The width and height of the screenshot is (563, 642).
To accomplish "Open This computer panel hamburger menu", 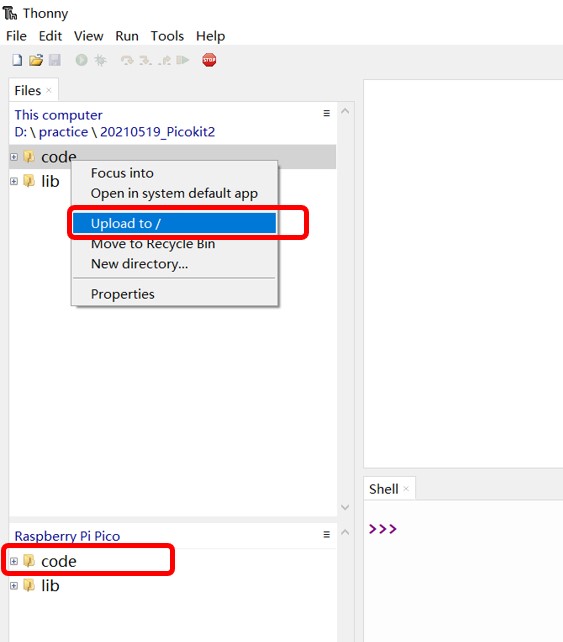I will pyautogui.click(x=326, y=113).
